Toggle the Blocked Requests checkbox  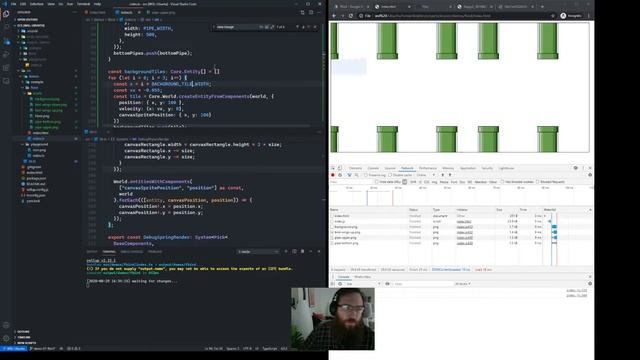click(538, 182)
